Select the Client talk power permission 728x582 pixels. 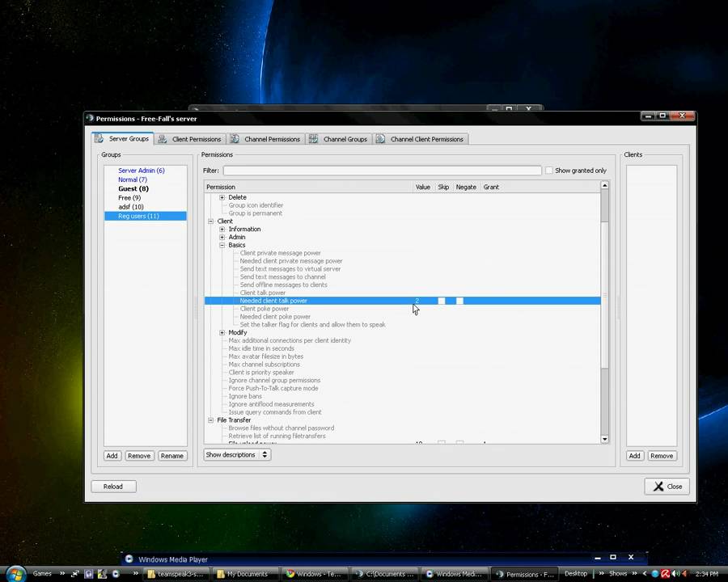click(262, 293)
